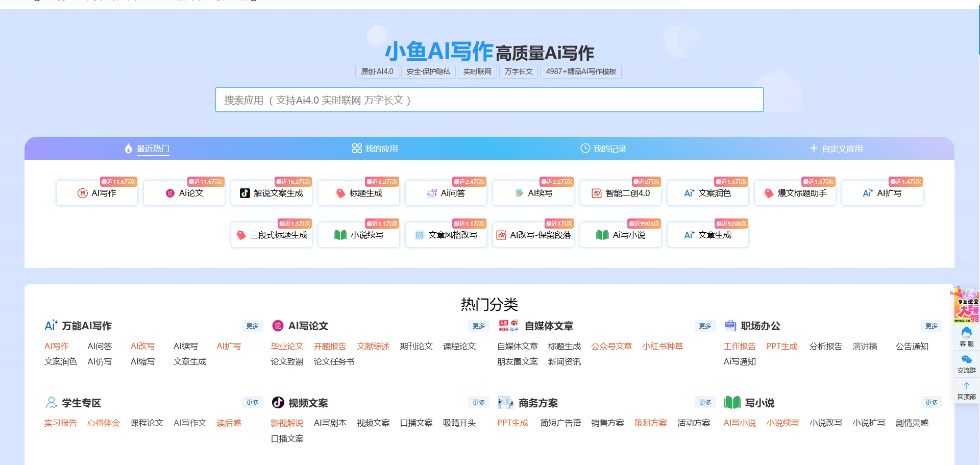This screenshot has height=465, width=980.
Task: Select the 智能二创4.0 app card
Action: (x=620, y=193)
